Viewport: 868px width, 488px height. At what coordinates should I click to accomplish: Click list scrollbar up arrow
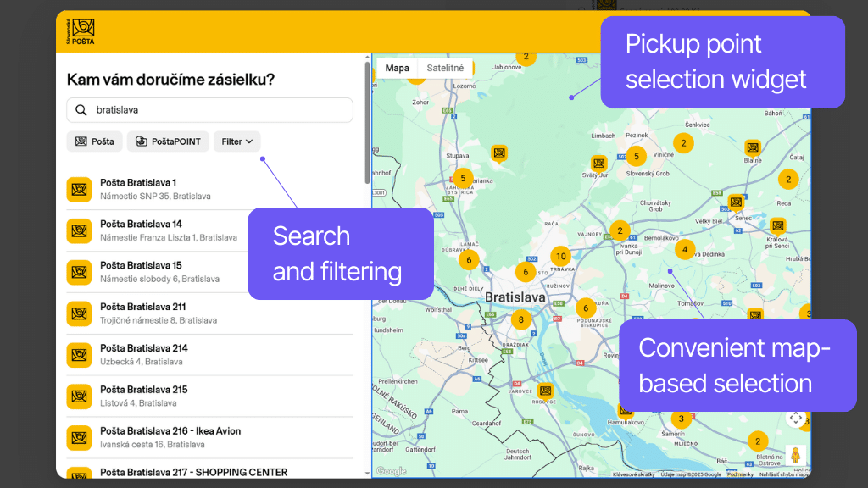coord(367,57)
